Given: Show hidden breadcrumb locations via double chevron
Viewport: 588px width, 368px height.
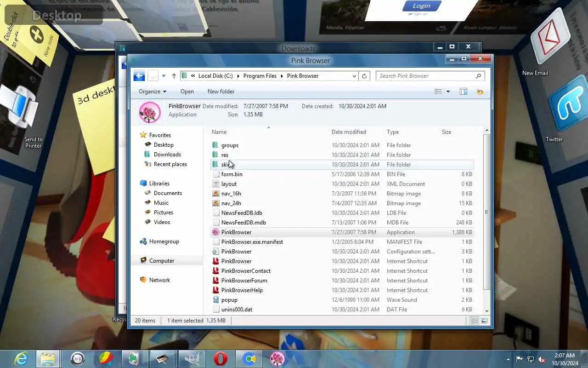Looking at the screenshot, I should pyautogui.click(x=193, y=76).
